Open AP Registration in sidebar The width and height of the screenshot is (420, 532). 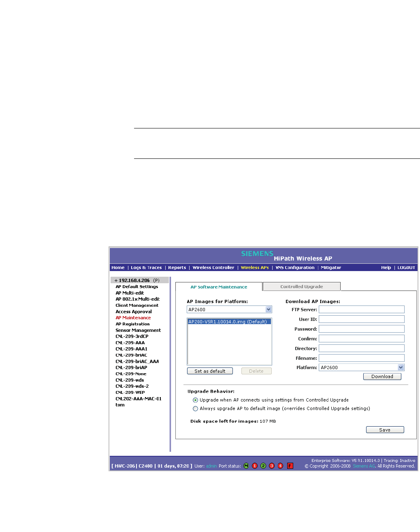pyautogui.click(x=132, y=324)
